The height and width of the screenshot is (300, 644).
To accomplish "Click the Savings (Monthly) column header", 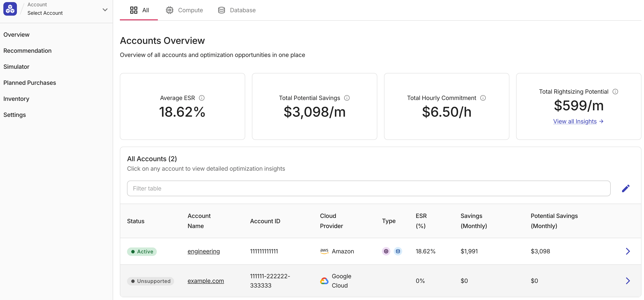I will tap(474, 221).
